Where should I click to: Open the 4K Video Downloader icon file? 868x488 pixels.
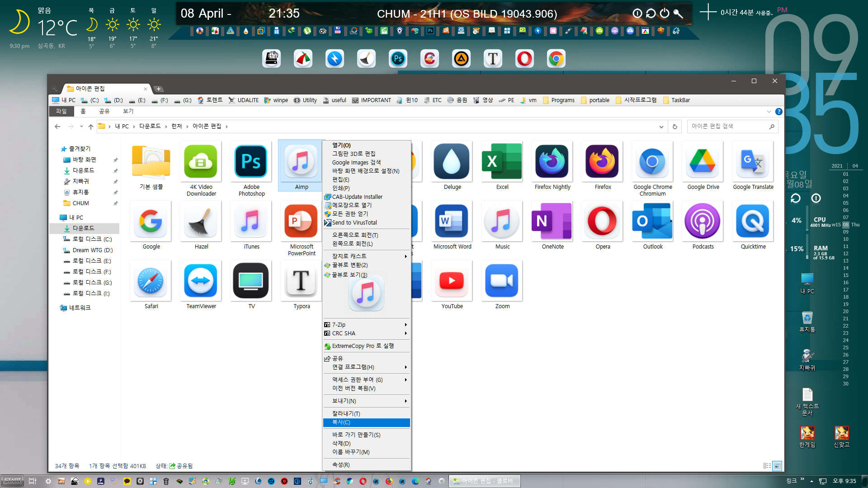click(201, 168)
